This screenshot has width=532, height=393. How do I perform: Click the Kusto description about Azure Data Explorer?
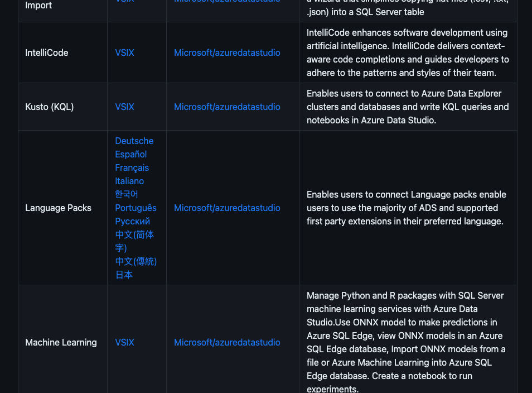408,107
